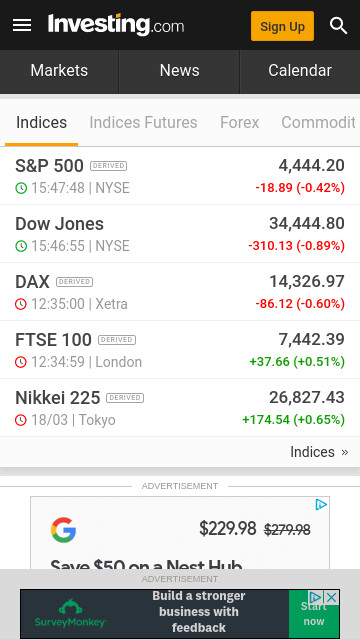
Task: Open the Calendar navigation menu
Action: 300,71
